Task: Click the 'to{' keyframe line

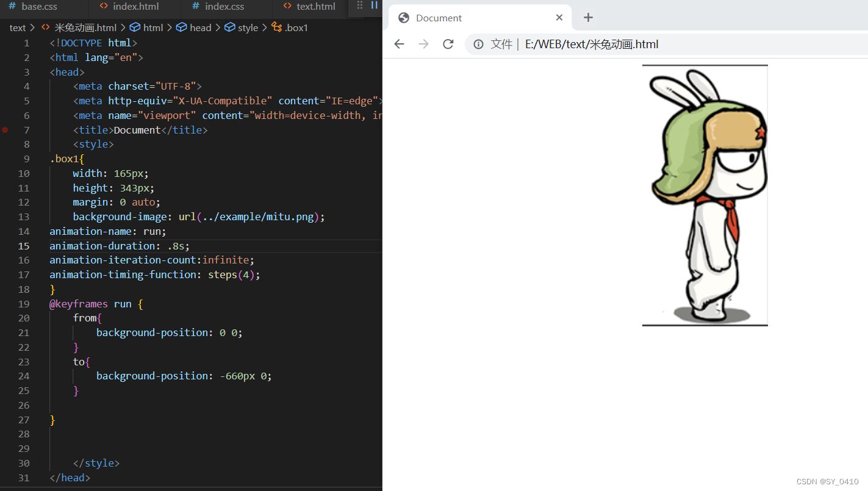Action: click(82, 362)
